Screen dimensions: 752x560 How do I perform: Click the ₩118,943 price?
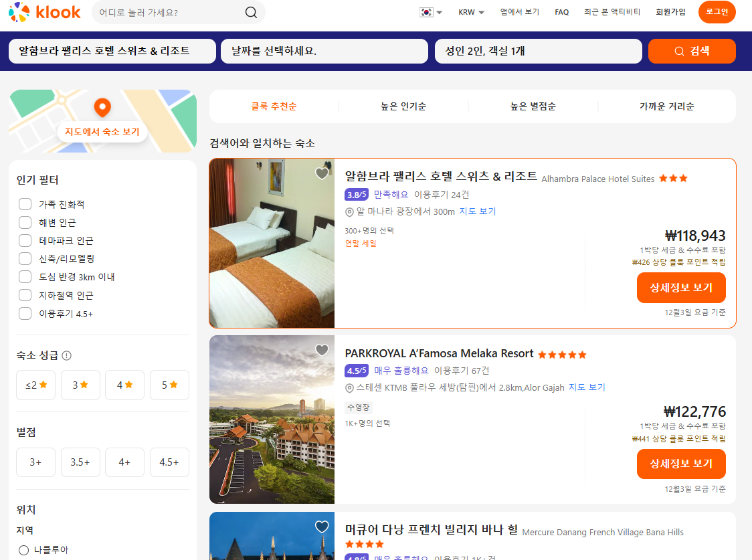[x=695, y=236]
